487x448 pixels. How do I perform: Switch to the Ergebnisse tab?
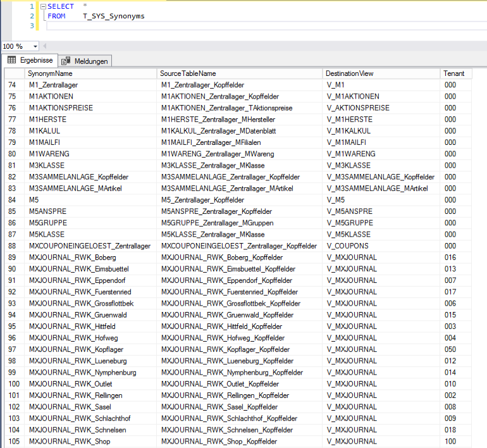30,60
